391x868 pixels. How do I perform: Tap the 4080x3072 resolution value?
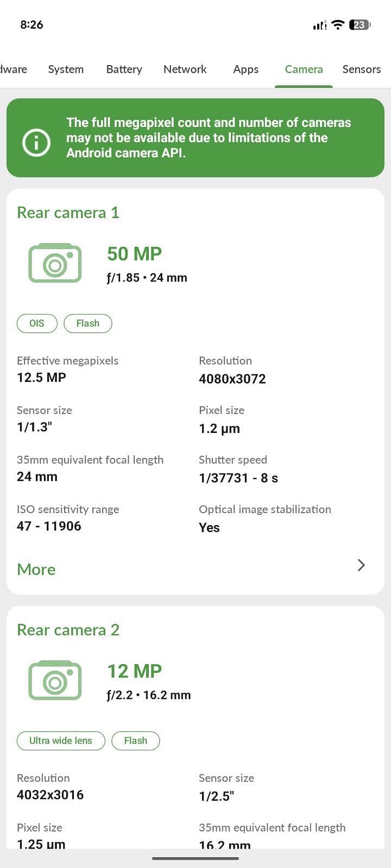(232, 379)
